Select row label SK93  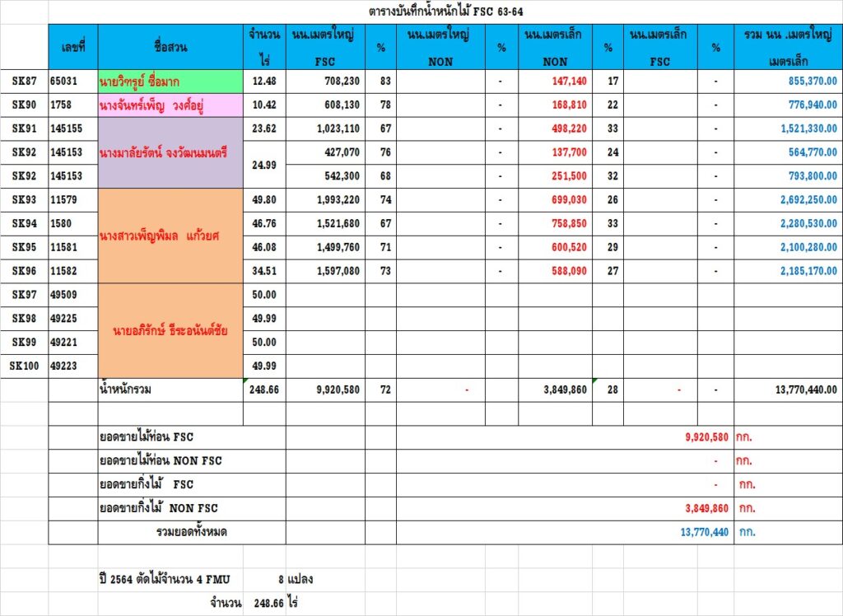pyautogui.click(x=24, y=199)
